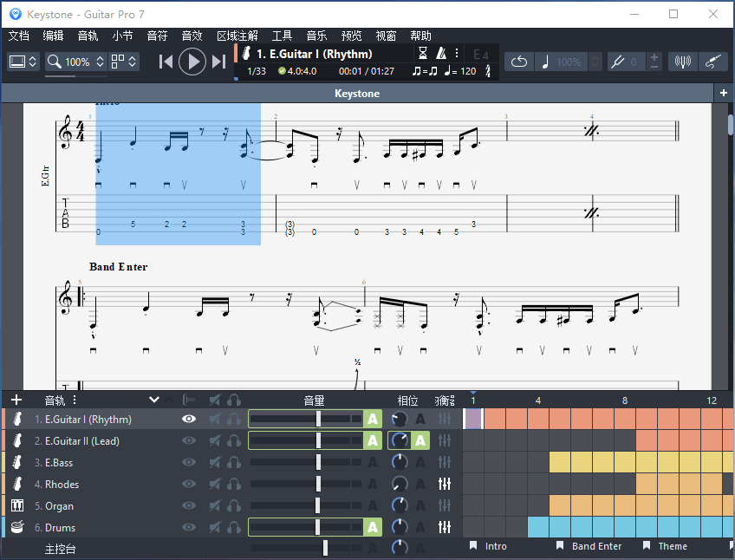735x560 pixels.
Task: Click the E.Guitar I track instrument icon
Action: (x=17, y=419)
